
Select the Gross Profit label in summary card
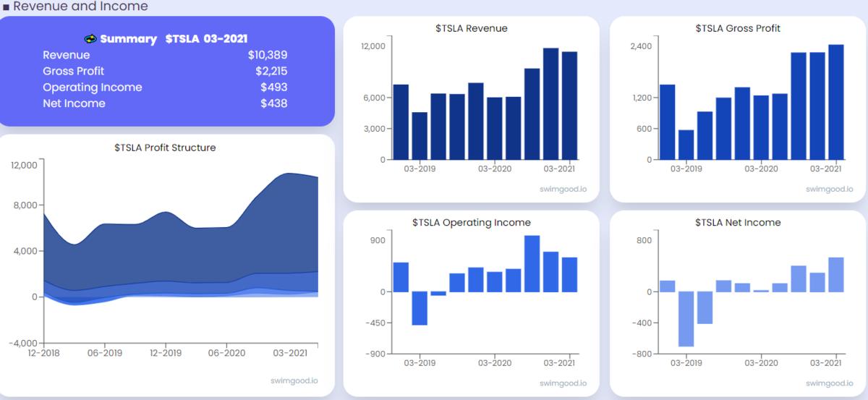pyautogui.click(x=73, y=71)
